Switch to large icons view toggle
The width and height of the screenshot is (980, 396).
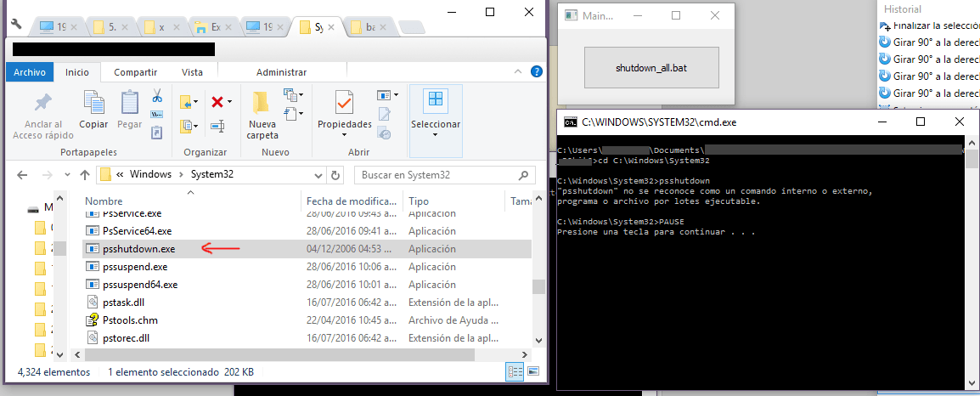coord(533,371)
